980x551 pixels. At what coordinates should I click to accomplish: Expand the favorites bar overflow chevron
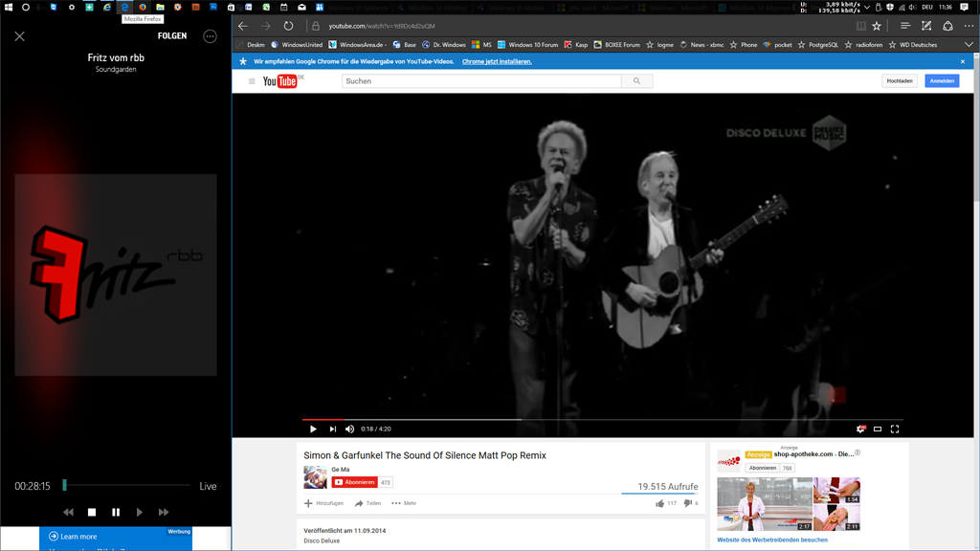(969, 45)
